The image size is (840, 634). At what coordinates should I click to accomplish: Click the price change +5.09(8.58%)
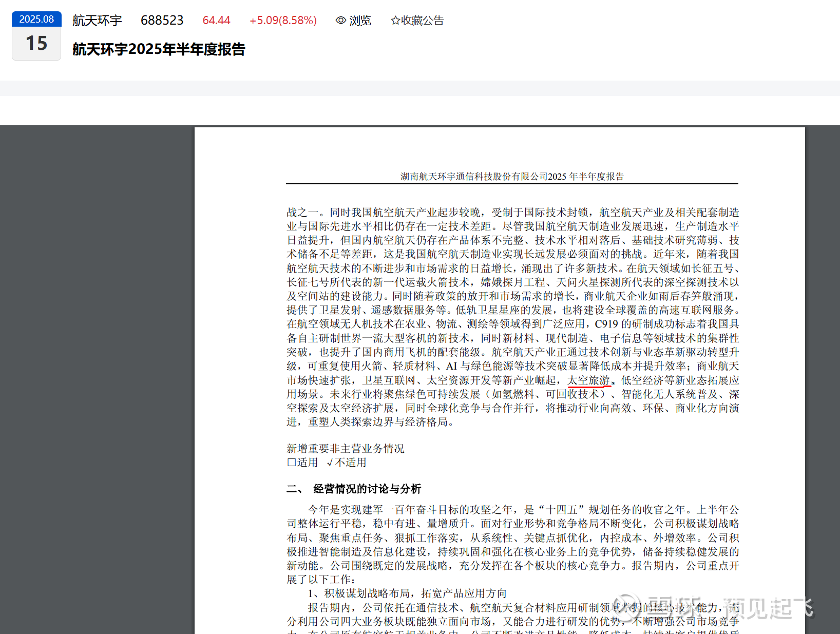(283, 21)
